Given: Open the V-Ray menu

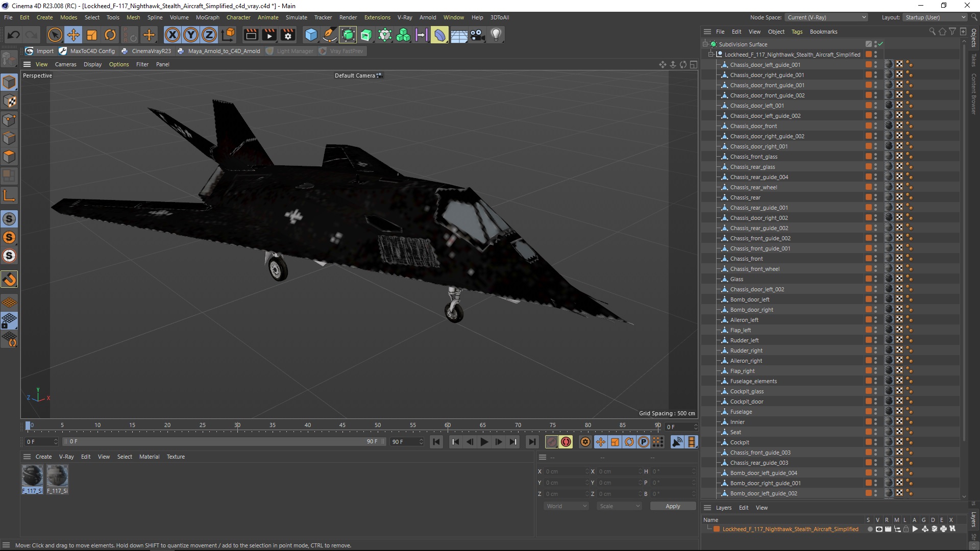Looking at the screenshot, I should click(x=405, y=17).
